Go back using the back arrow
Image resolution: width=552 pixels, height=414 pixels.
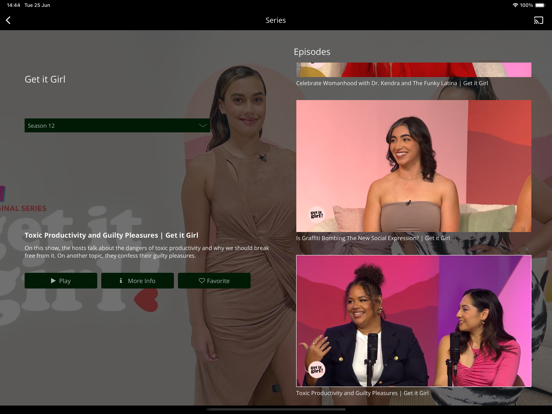(8, 20)
